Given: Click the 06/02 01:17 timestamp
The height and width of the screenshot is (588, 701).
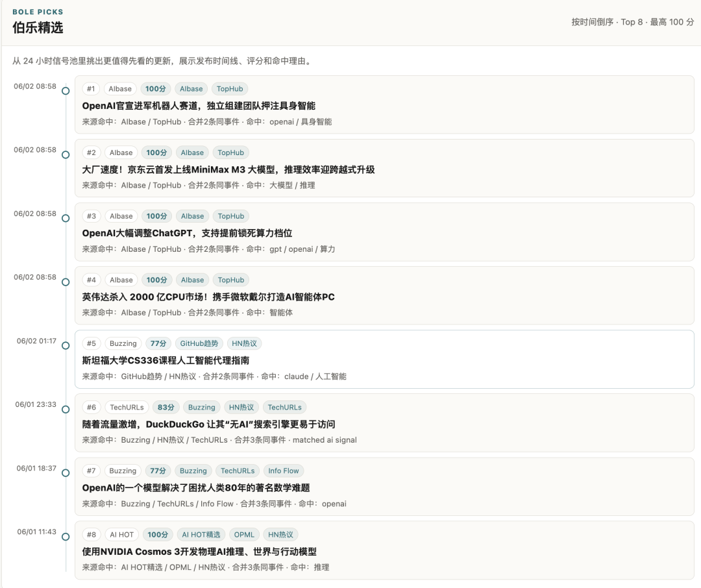Looking at the screenshot, I should (x=36, y=341).
